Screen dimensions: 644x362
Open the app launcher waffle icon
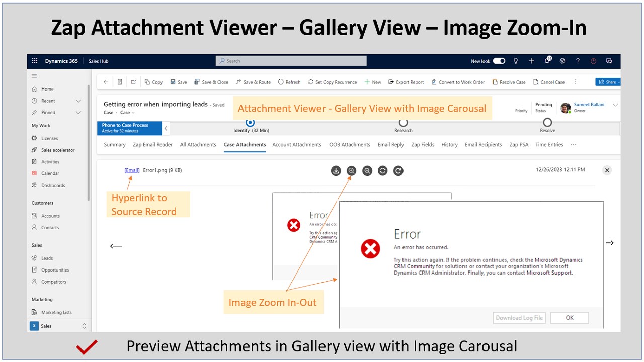click(35, 61)
